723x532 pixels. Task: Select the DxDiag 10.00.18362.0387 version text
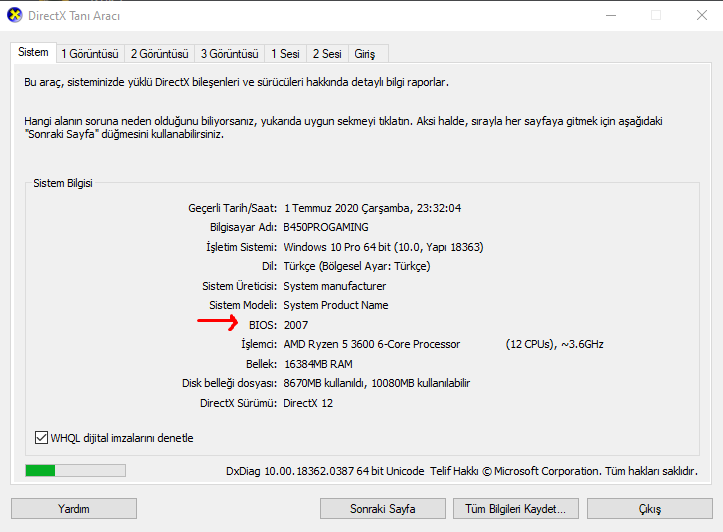(325, 471)
